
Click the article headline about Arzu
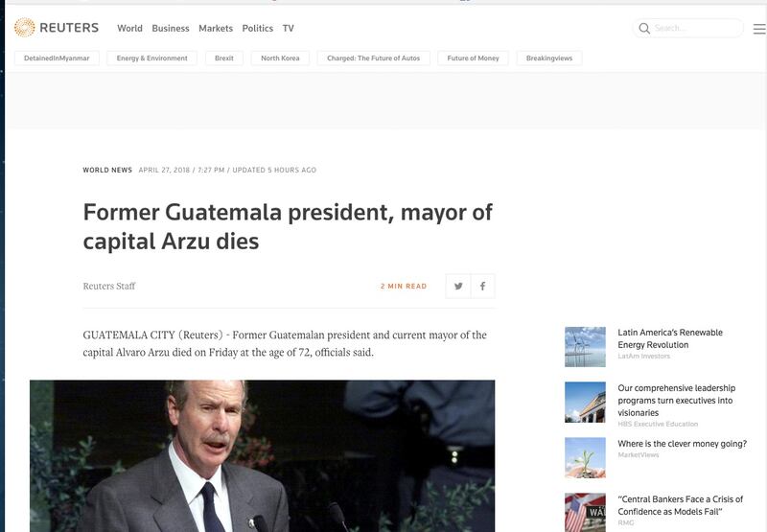click(x=288, y=226)
